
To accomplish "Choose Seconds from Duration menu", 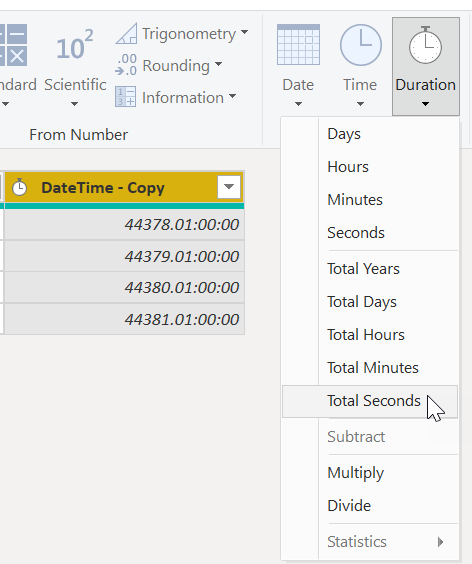I will point(370,233).
